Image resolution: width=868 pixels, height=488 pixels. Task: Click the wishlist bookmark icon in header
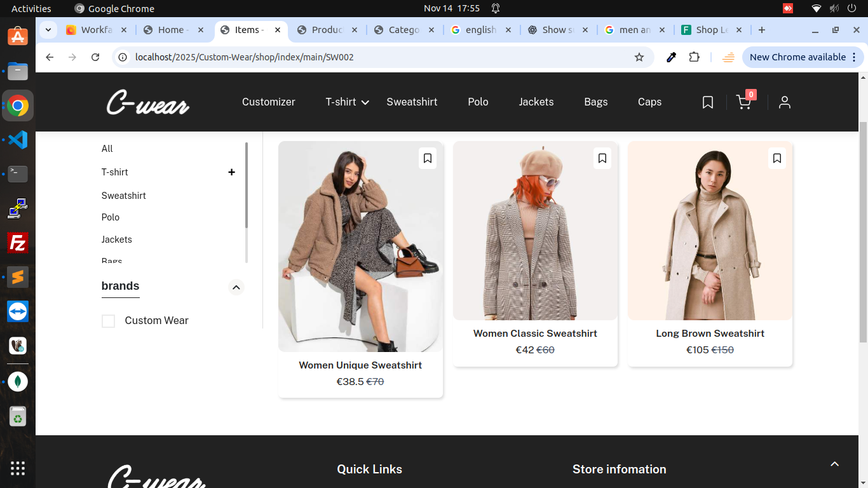click(708, 102)
